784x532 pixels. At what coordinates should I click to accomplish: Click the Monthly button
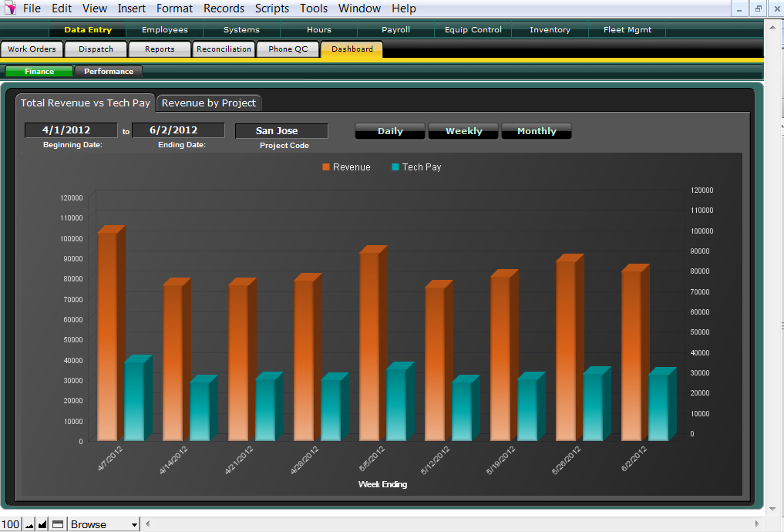pyautogui.click(x=537, y=131)
